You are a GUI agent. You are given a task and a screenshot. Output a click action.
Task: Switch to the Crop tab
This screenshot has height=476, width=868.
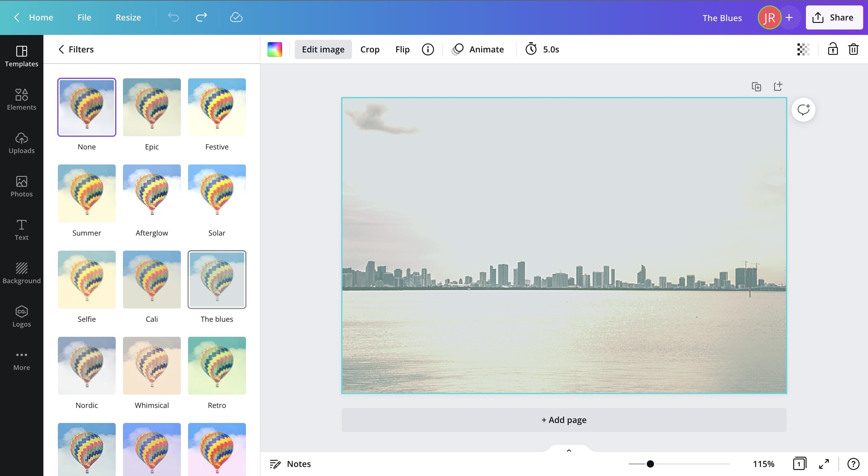(370, 49)
